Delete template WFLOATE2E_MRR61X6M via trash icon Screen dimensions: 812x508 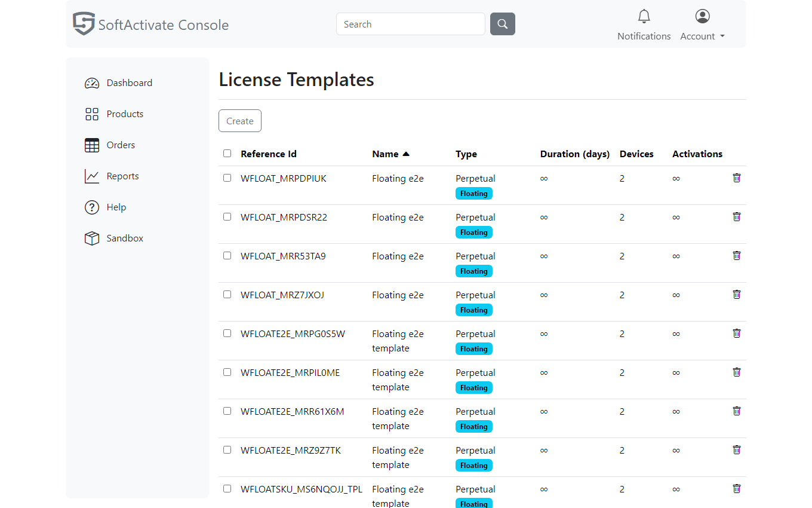pos(737,411)
